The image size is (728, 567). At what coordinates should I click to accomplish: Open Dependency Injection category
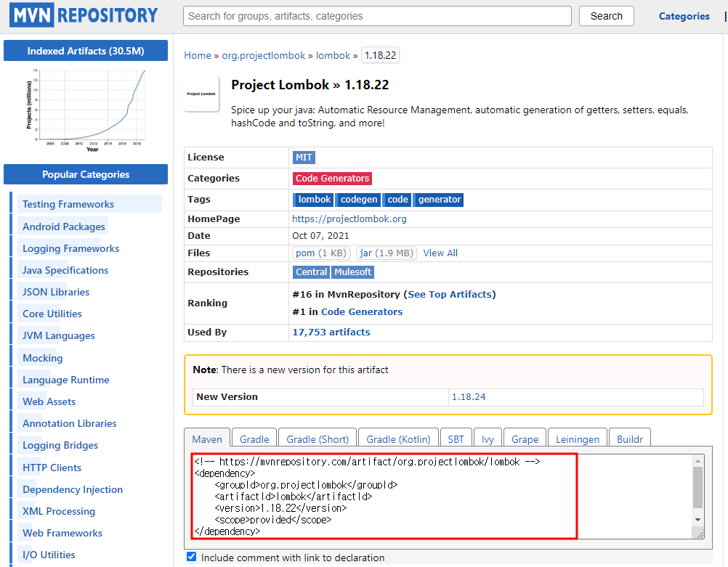click(73, 489)
